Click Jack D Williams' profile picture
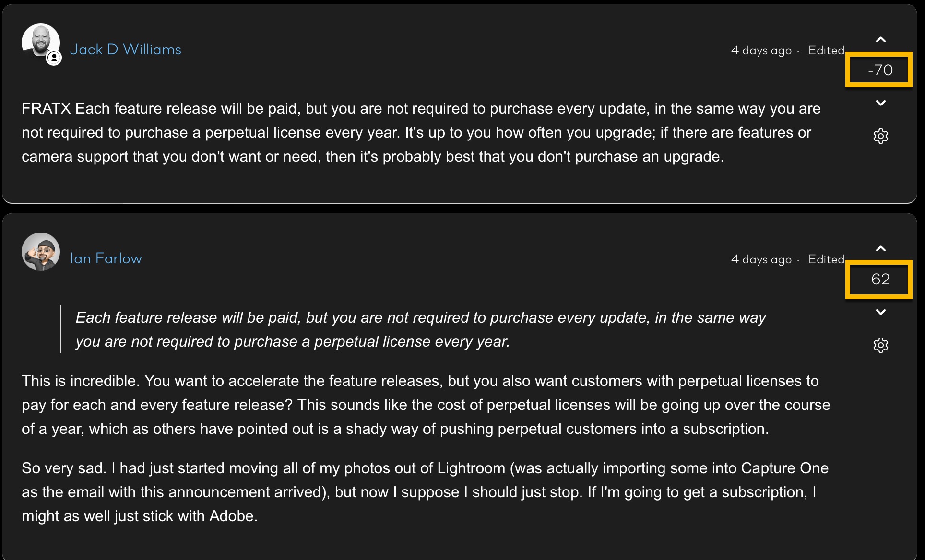 pos(39,41)
